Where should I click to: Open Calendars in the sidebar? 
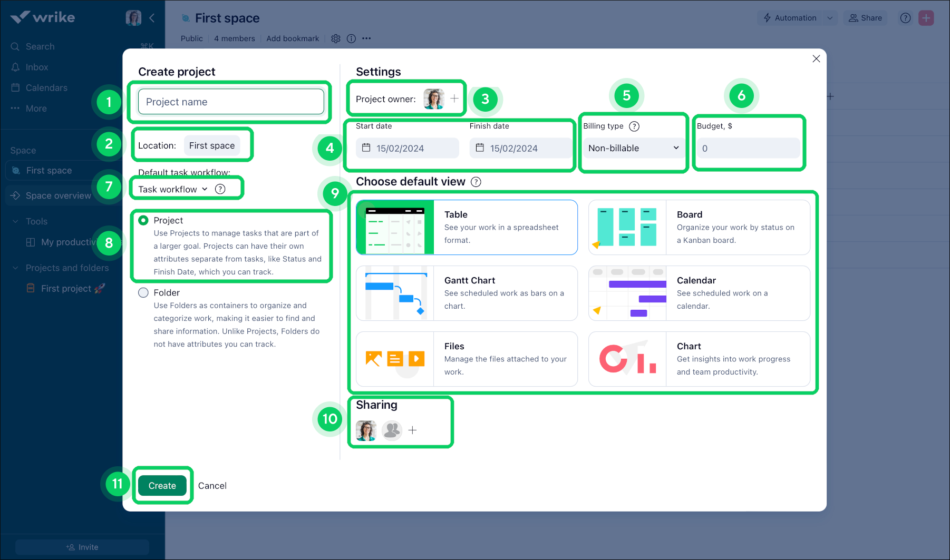coord(46,87)
